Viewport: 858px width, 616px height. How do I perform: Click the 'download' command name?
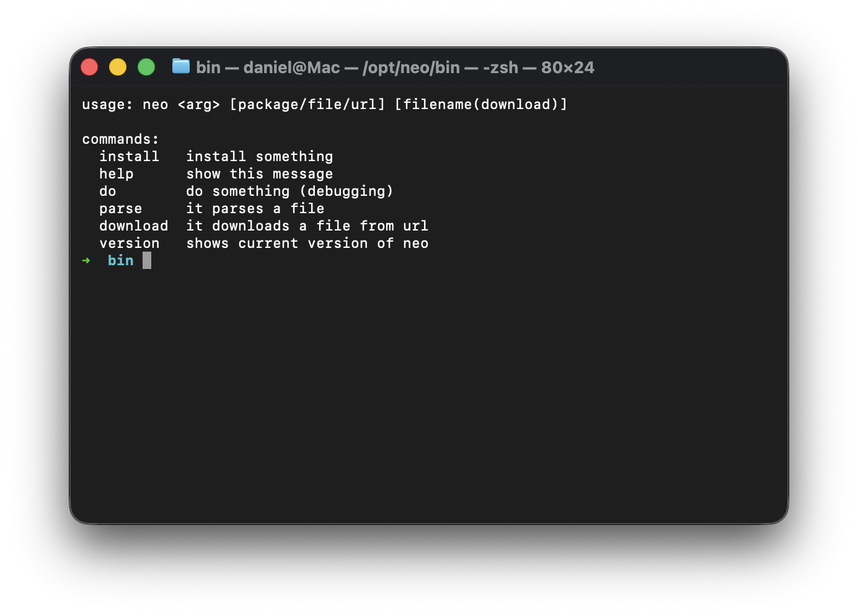tap(133, 226)
